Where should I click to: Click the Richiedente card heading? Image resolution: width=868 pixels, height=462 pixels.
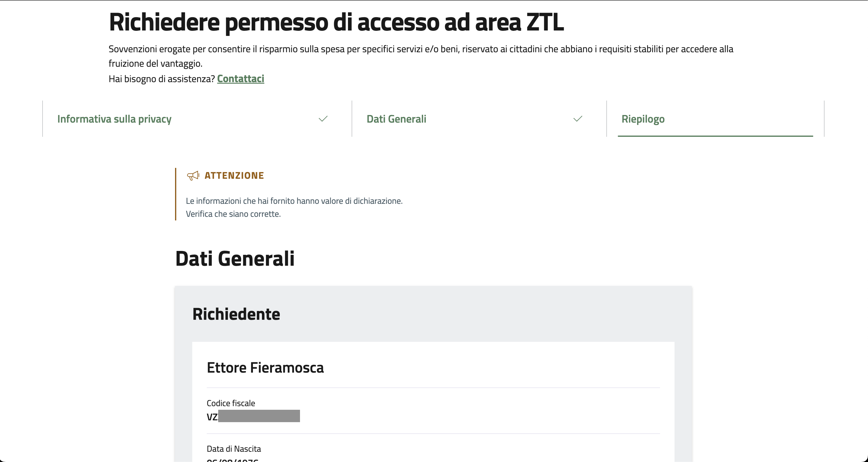(x=236, y=314)
